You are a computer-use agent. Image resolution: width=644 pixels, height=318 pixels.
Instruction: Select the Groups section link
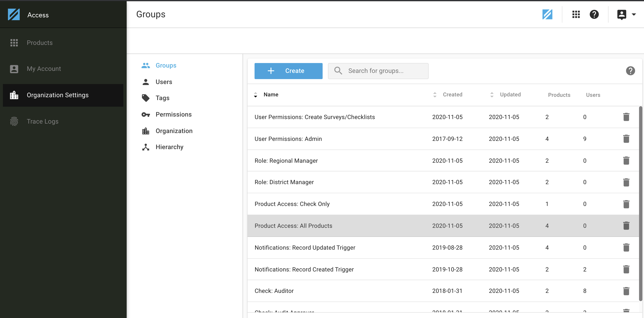[166, 65]
